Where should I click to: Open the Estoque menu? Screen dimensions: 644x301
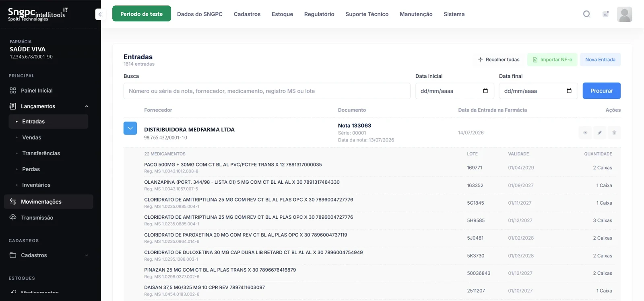coord(282,14)
